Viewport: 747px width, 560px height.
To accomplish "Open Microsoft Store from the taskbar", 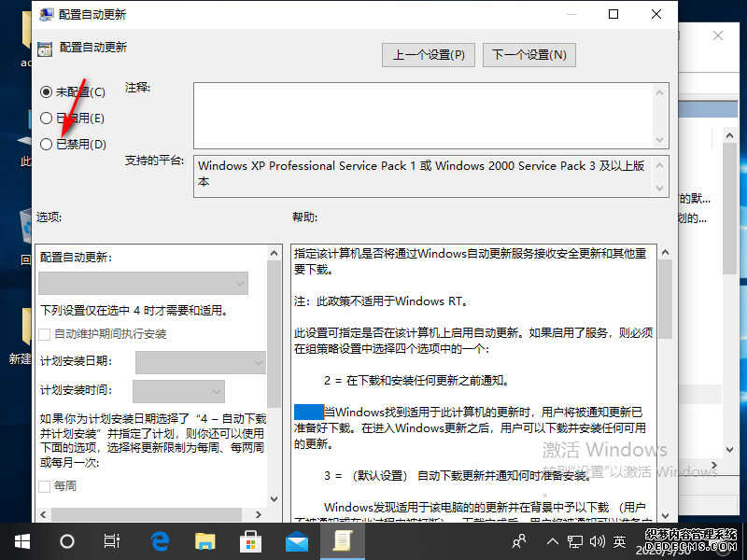I will click(x=250, y=541).
